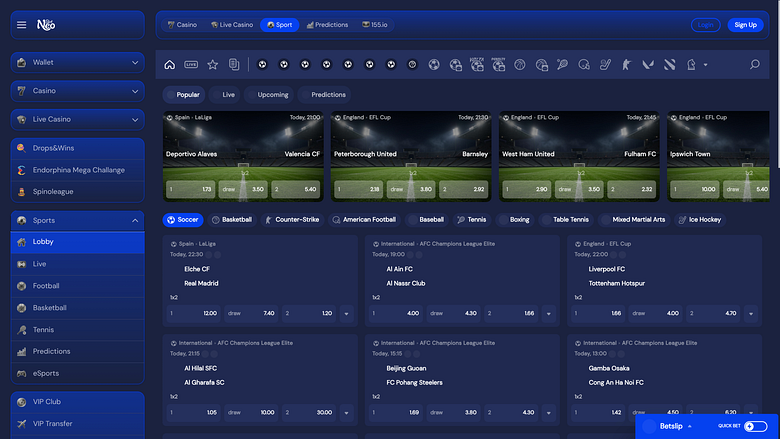
Task: Click the VIP Club sidebar icon
Action: [x=21, y=402]
